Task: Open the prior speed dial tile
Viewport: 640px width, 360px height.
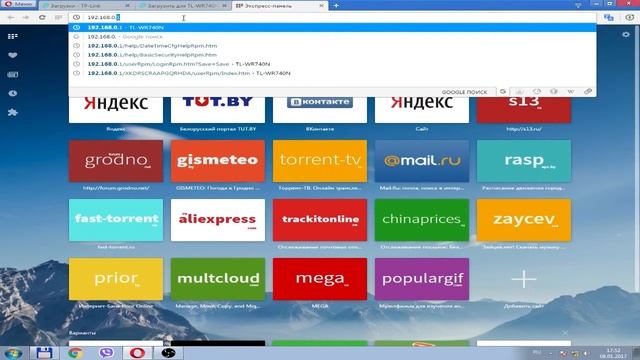Action: click(116, 279)
